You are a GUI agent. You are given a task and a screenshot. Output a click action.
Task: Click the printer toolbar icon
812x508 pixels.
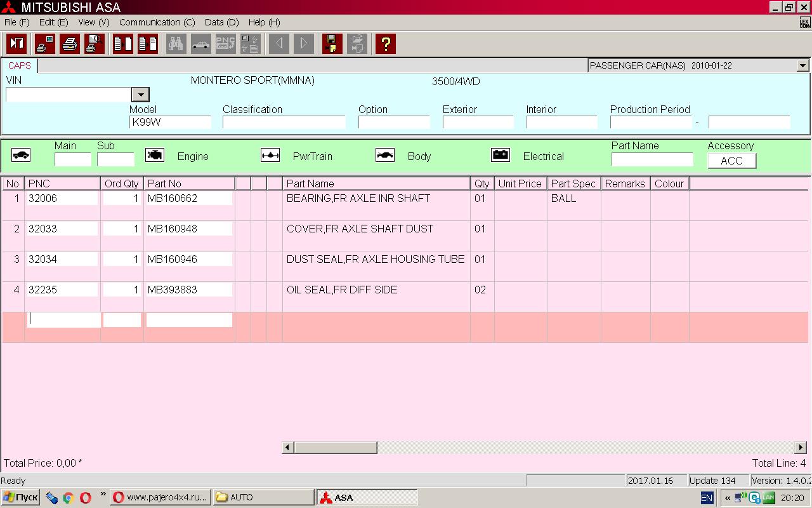[x=70, y=44]
